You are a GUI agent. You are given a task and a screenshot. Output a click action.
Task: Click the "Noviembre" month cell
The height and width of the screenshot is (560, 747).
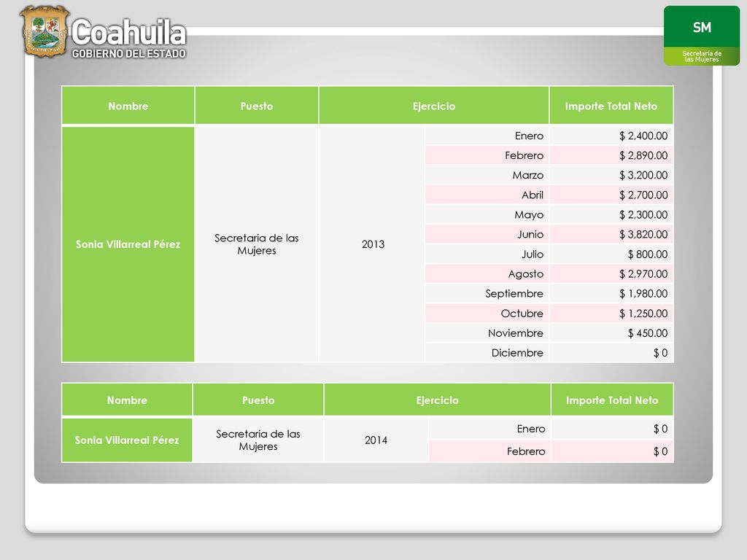(x=487, y=333)
